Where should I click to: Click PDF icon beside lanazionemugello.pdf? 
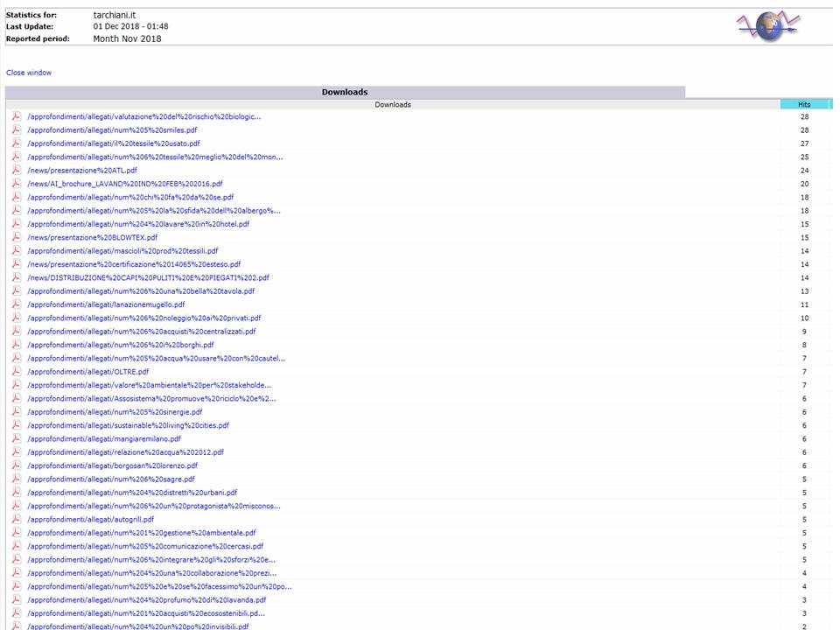click(16, 304)
